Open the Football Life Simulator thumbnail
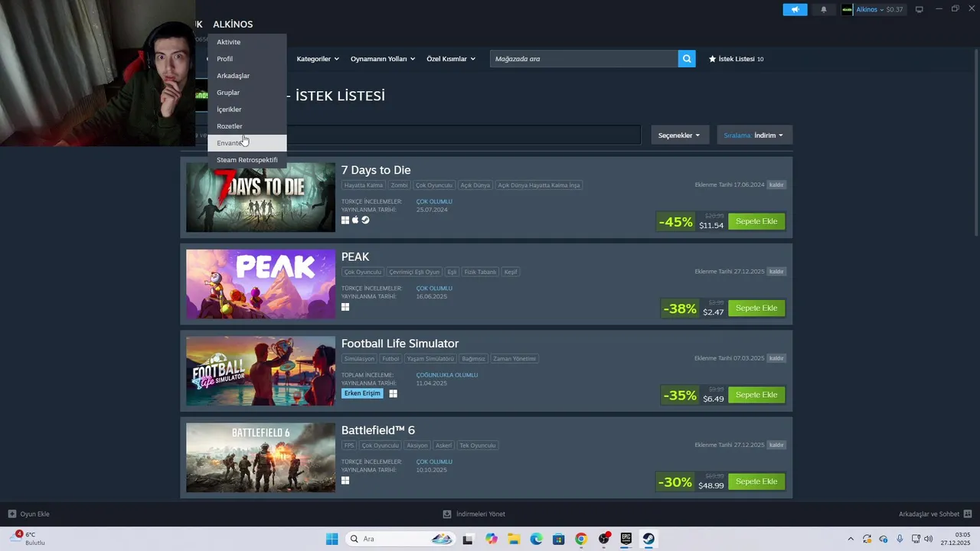 [260, 371]
